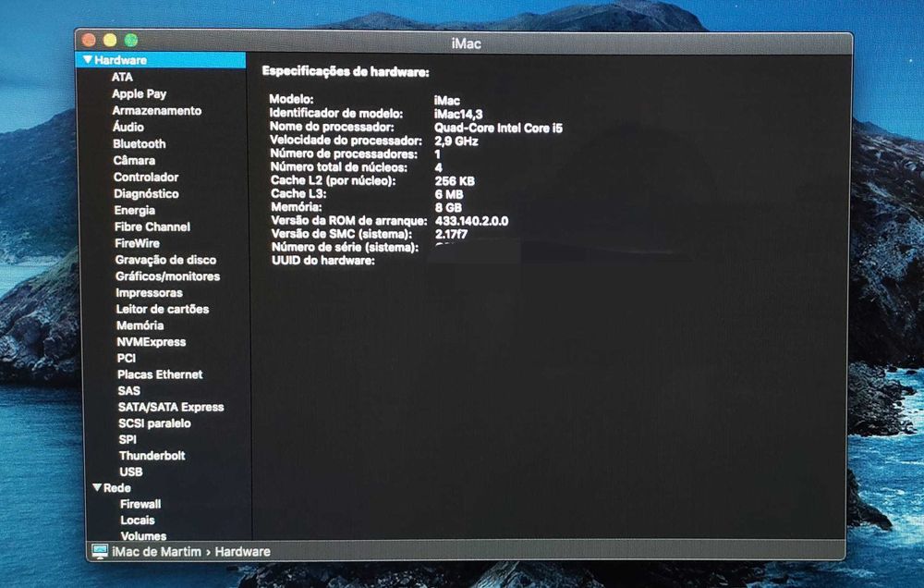
Task: Click the 8 GB memory value
Action: [448, 208]
